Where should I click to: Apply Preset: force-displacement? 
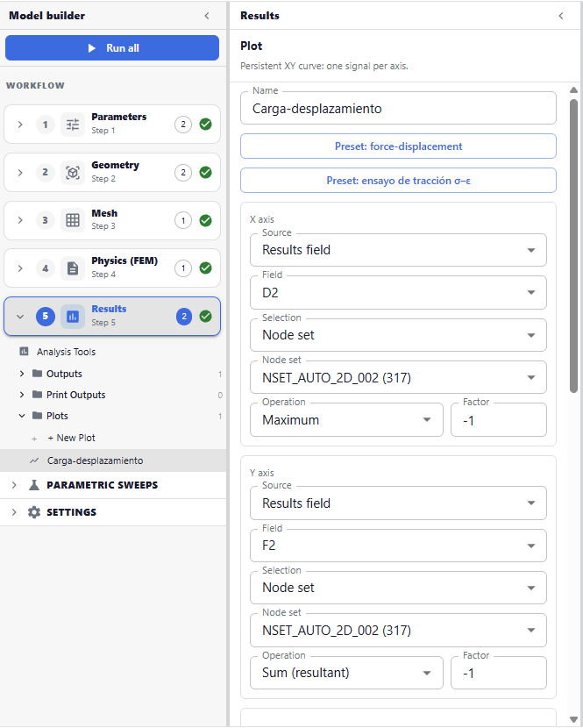[398, 146]
